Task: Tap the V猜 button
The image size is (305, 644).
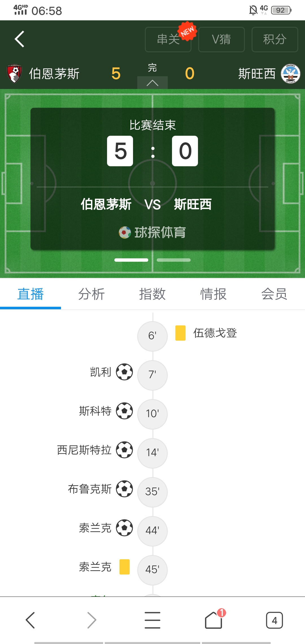Action: pos(221,39)
